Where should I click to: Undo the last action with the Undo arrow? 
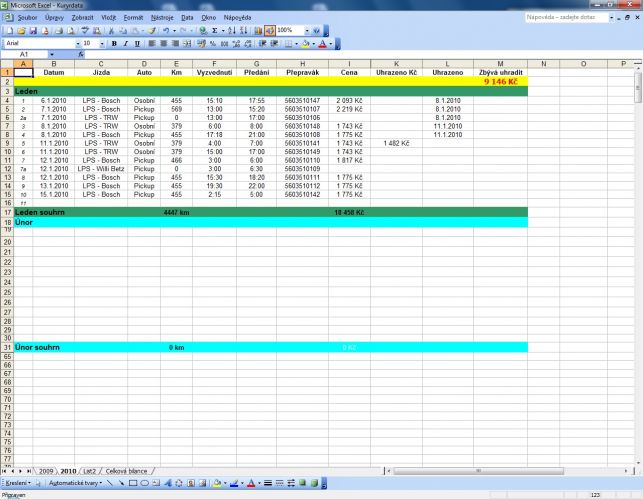pos(166,31)
